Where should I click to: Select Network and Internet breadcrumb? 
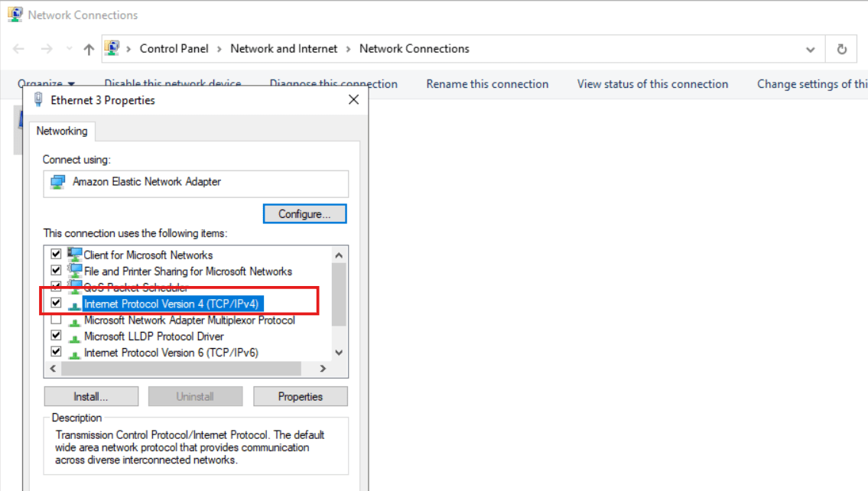pos(284,49)
